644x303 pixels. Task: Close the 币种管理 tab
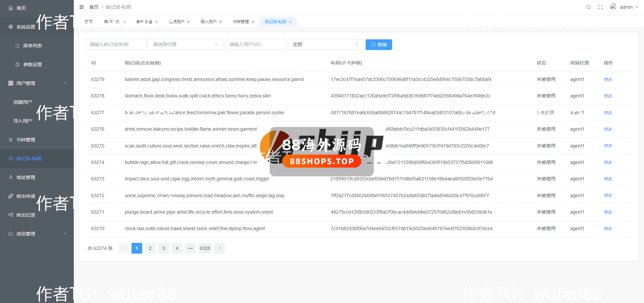253,22
